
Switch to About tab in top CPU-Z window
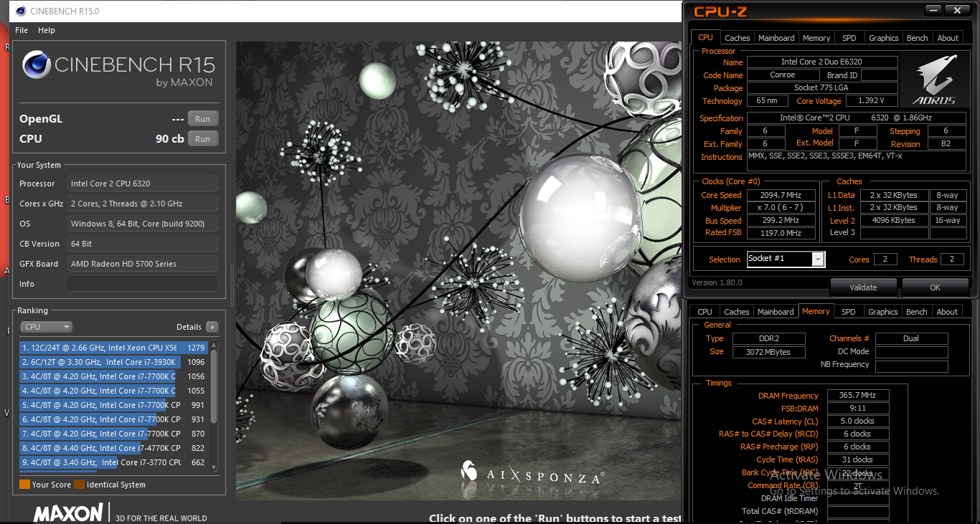tap(948, 38)
